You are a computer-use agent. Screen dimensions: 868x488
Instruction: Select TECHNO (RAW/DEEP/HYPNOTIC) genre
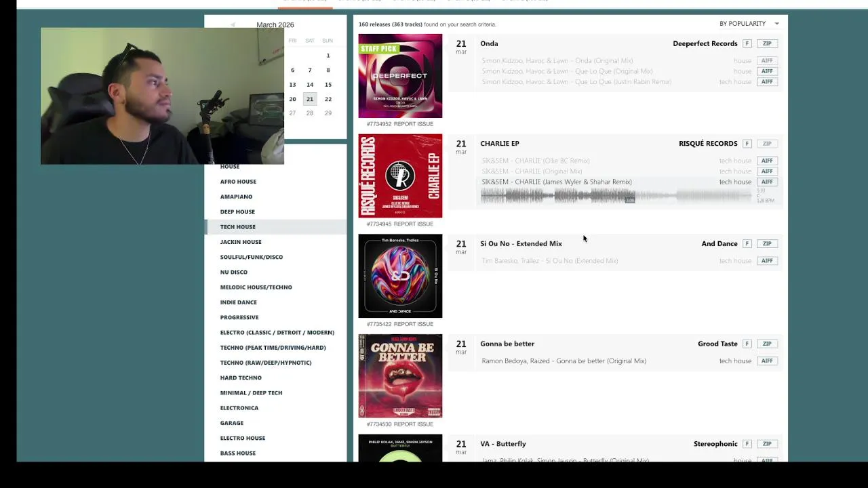coord(266,363)
